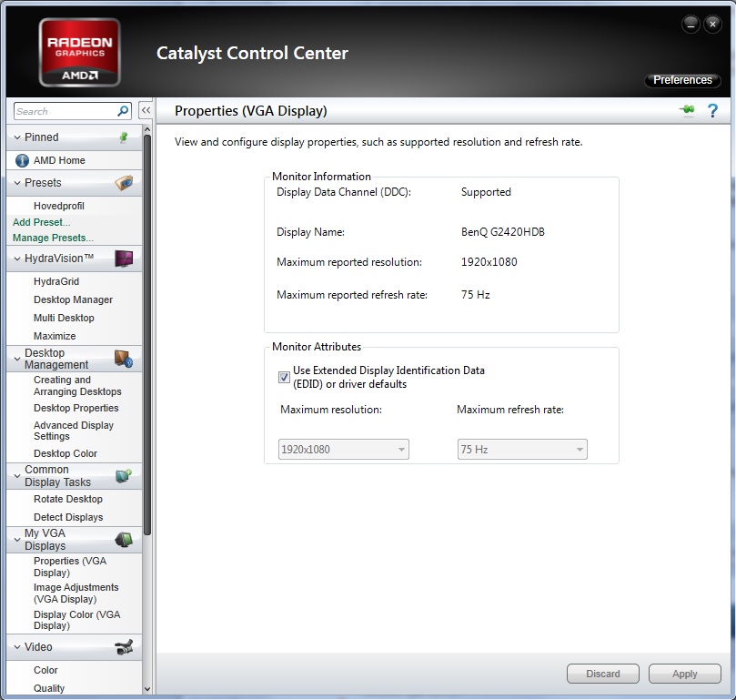Click the 75 Hz reported refresh rate value
Screen dimensions: 736x700
click(476, 295)
